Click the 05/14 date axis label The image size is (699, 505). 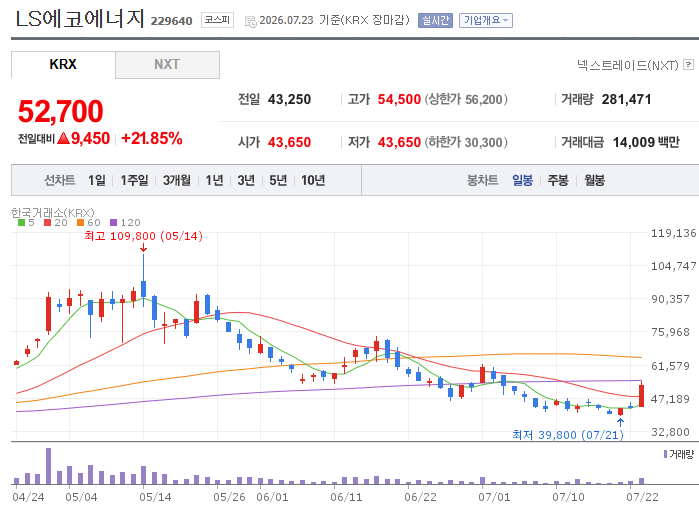click(155, 497)
